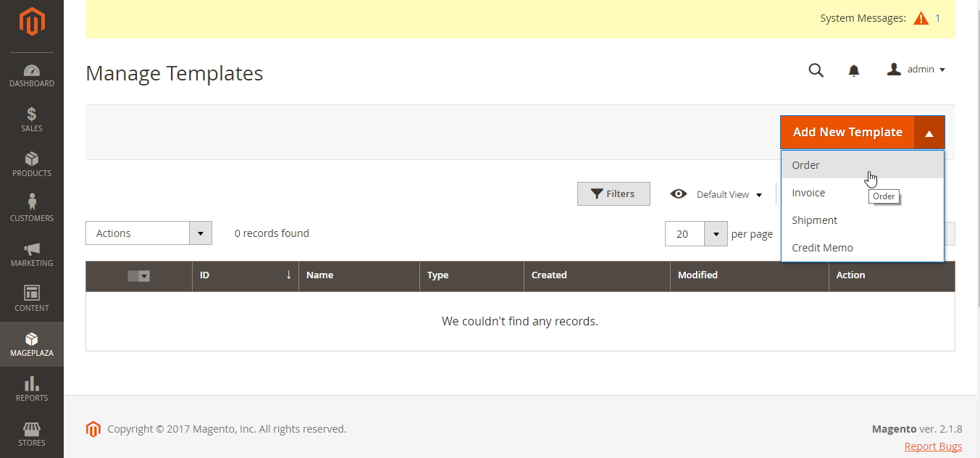
Task: Select Invoice from the template menu
Action: pyautogui.click(x=808, y=193)
